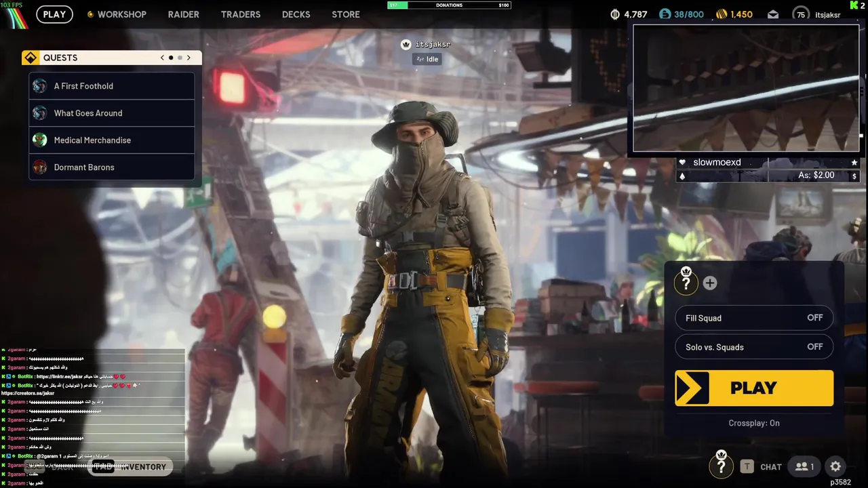Click the dollar sign icon in overlay
The image size is (868, 488).
pos(854,176)
